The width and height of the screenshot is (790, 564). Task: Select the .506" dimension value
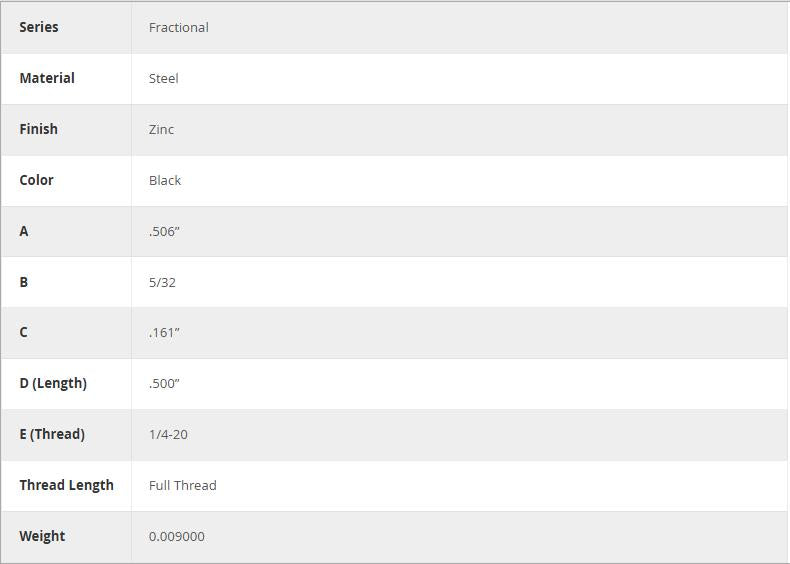(164, 231)
